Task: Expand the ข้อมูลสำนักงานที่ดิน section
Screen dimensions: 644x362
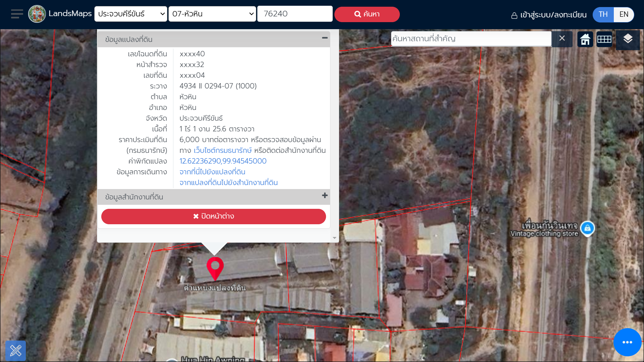Action: tap(324, 196)
